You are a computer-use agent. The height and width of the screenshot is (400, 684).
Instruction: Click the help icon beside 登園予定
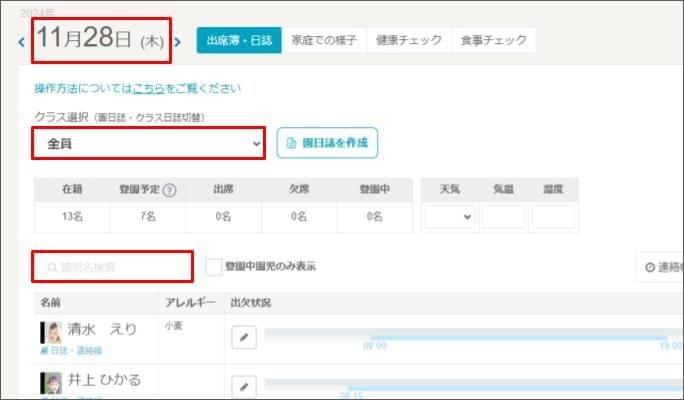coord(169,190)
